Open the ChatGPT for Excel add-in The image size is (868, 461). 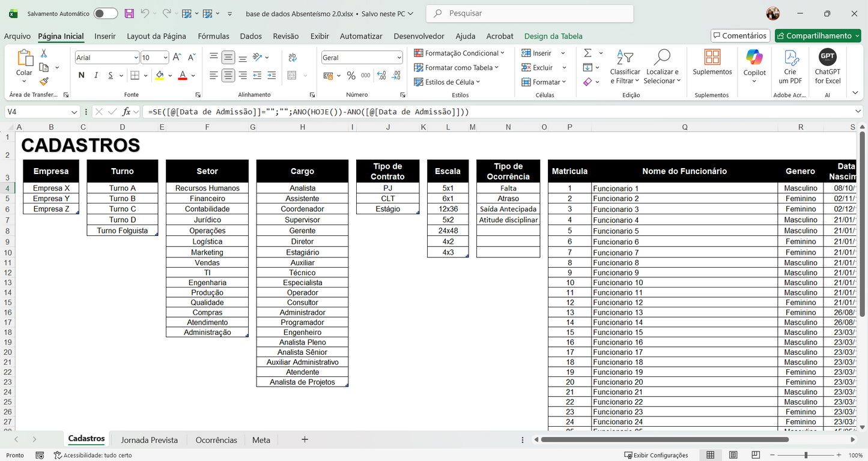coord(827,66)
